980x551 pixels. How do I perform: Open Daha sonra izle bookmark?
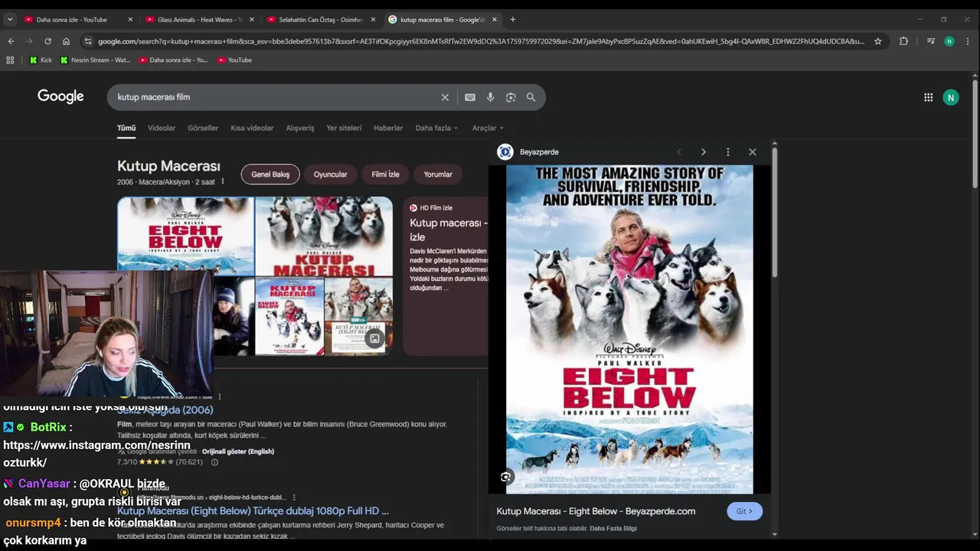pos(173,60)
